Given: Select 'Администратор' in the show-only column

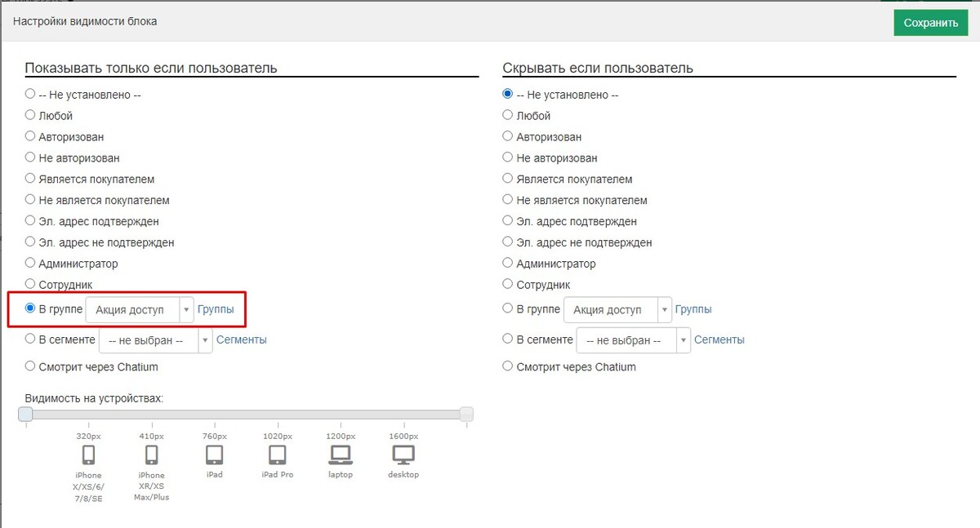Looking at the screenshot, I should click(30, 263).
